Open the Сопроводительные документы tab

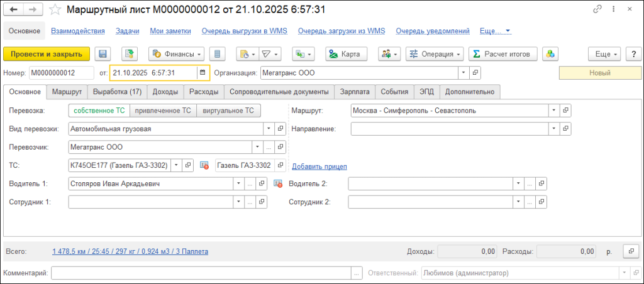pyautogui.click(x=279, y=92)
